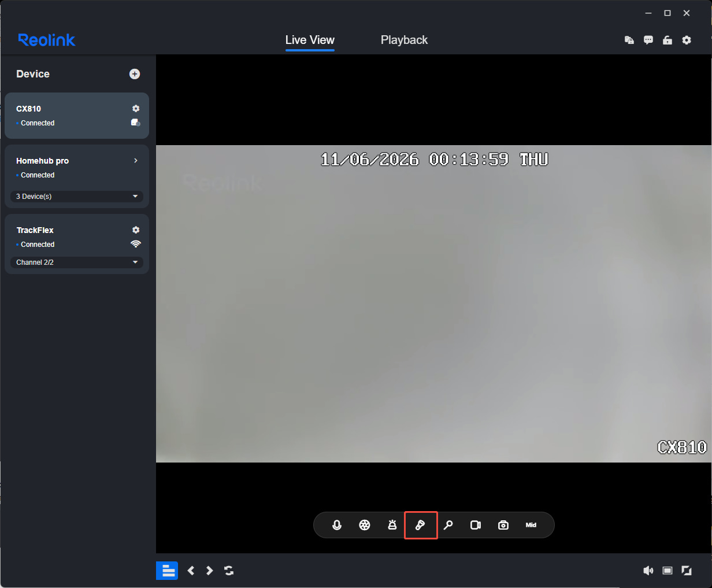
Task: Expand Homehub pro with the chevron arrow
Action: (136, 161)
